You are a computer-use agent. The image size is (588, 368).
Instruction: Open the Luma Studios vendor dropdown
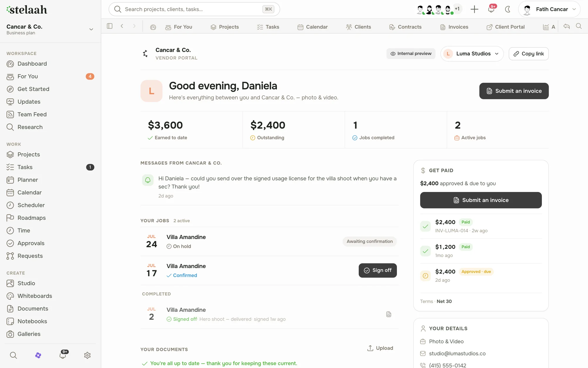472,54
